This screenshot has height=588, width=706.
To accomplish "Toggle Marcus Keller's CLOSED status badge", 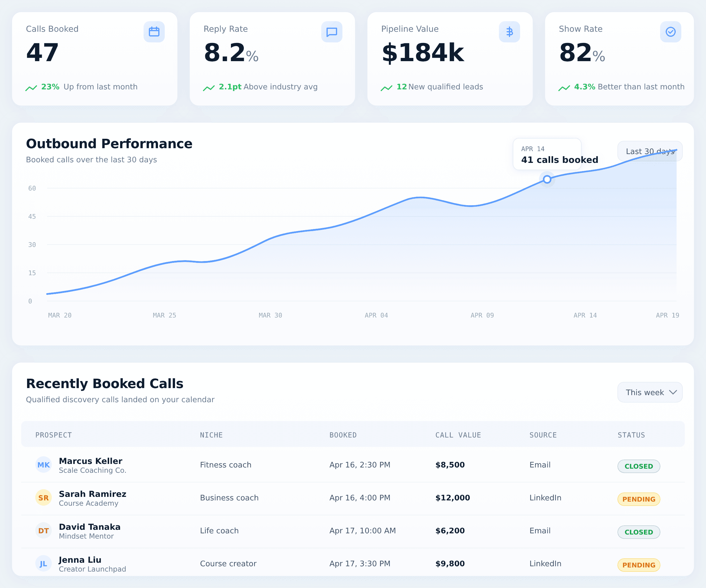I will [638, 466].
